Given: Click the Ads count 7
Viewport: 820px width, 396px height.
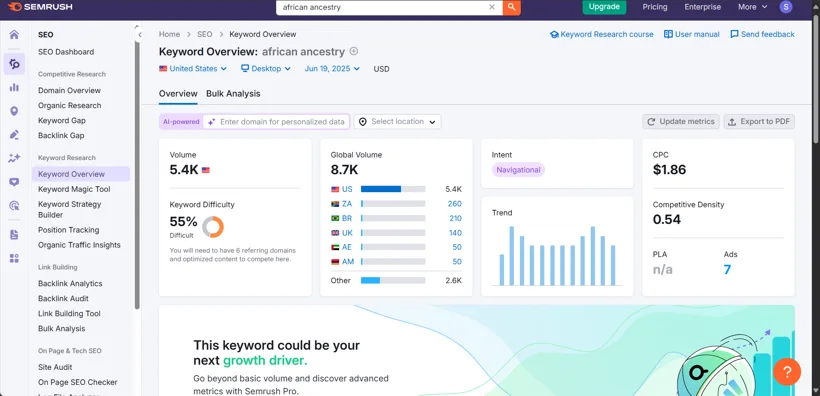Looking at the screenshot, I should [x=727, y=270].
